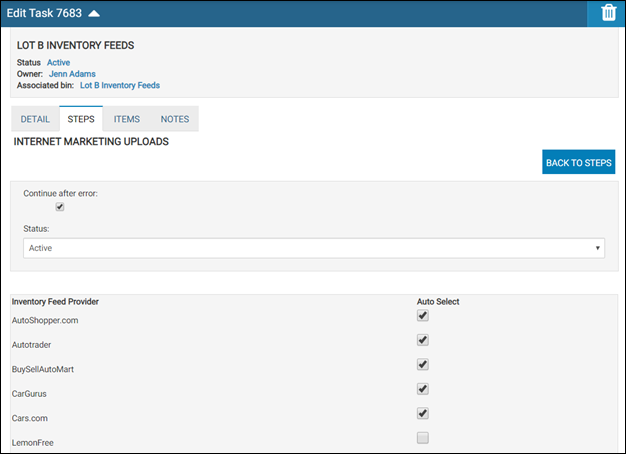Image resolution: width=626 pixels, height=454 pixels.
Task: Click the trash can delete icon
Action: 608,13
